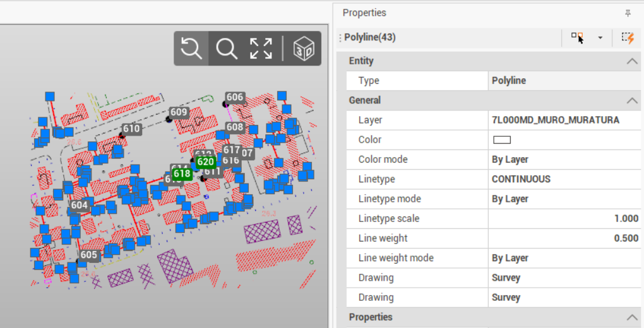Click the Line weight value 0.500
This screenshot has width=644, height=328.
click(x=564, y=238)
